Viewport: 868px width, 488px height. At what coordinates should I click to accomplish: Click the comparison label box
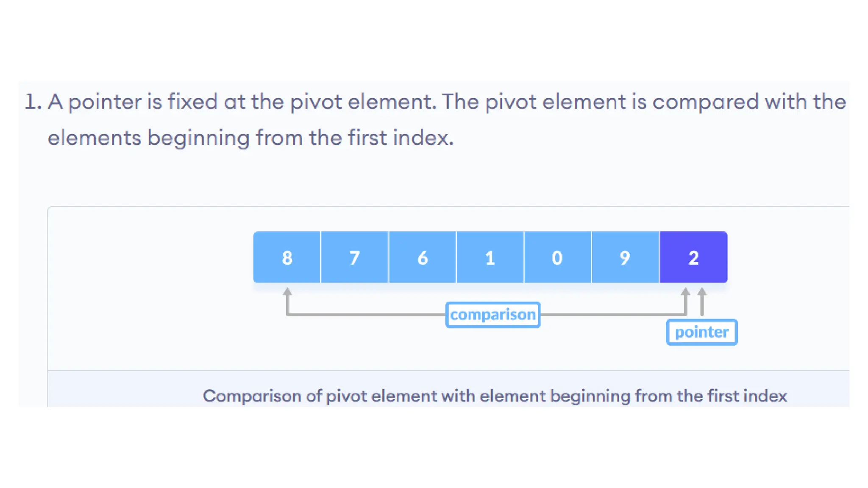click(493, 315)
